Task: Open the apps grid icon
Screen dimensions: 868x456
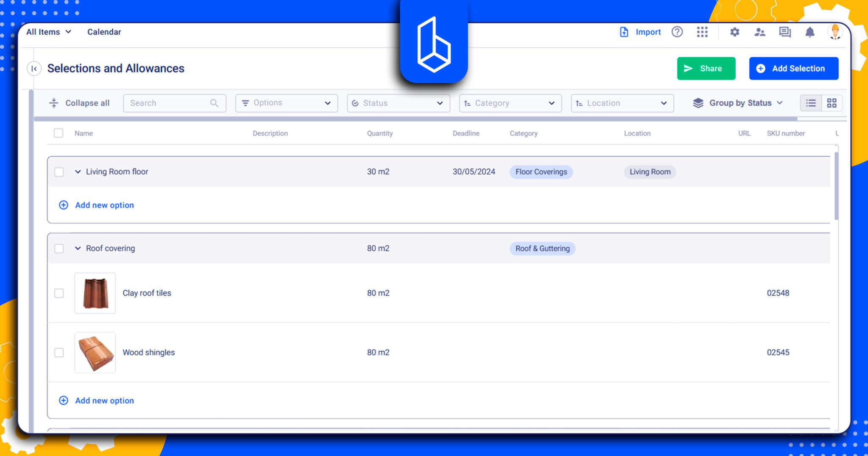Action: pyautogui.click(x=702, y=32)
